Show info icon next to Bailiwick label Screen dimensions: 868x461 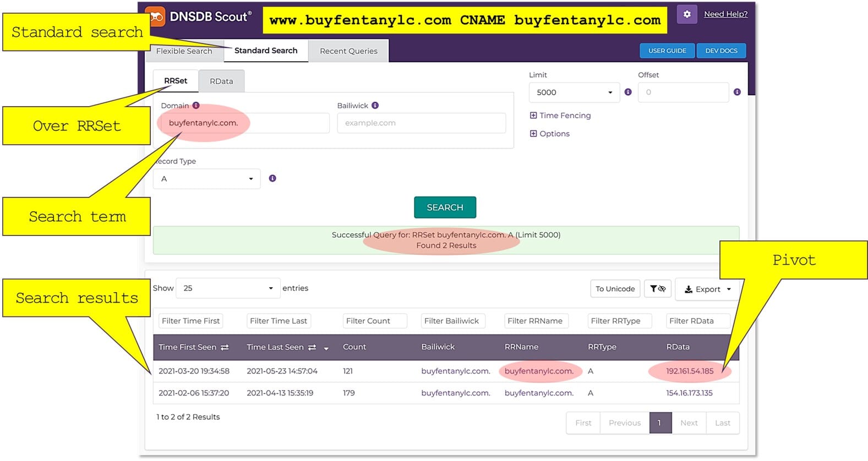375,106
